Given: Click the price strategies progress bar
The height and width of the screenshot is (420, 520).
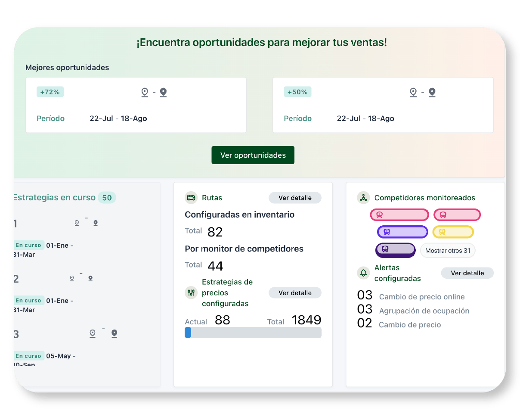Looking at the screenshot, I should [253, 332].
